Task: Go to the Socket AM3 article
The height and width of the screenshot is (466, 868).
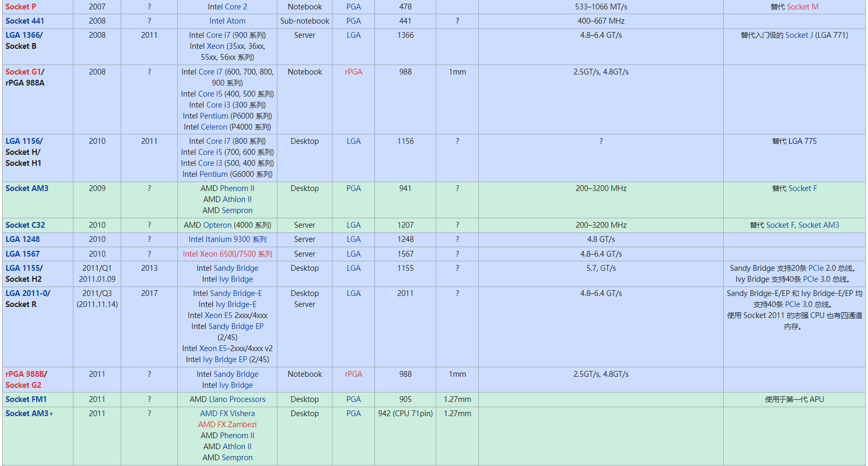Action: pos(27,188)
